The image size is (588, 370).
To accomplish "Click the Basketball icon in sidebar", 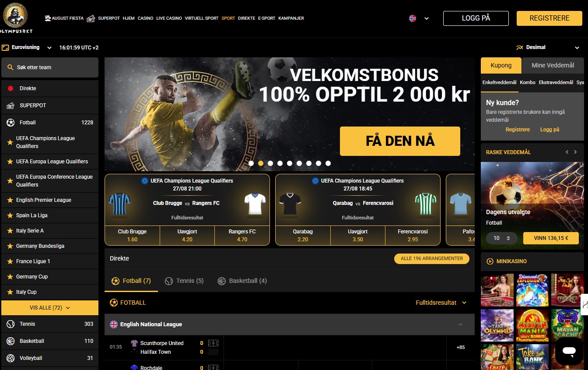I will [x=10, y=341].
